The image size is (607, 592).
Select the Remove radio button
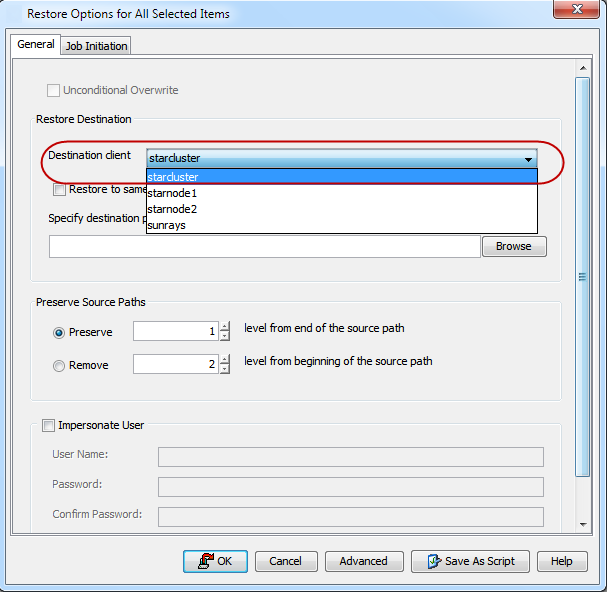(60, 366)
